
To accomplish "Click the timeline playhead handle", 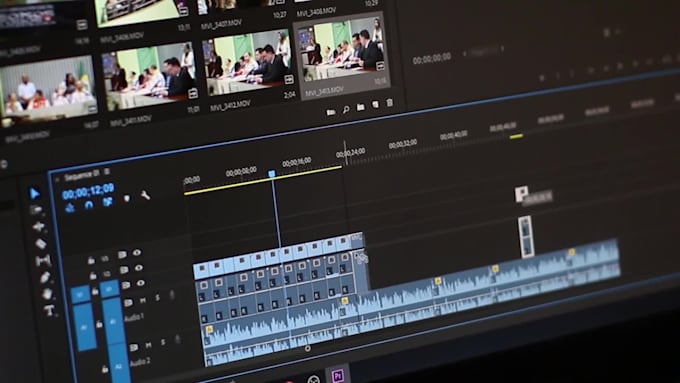I will (x=271, y=174).
